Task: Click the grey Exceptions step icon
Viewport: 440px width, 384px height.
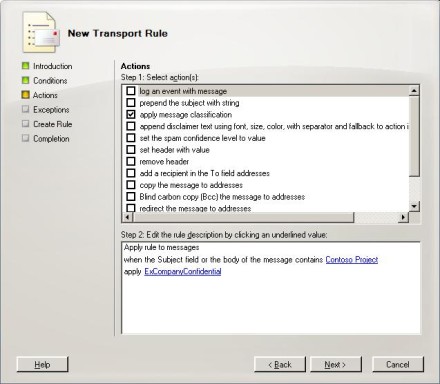Action: pos(25,109)
